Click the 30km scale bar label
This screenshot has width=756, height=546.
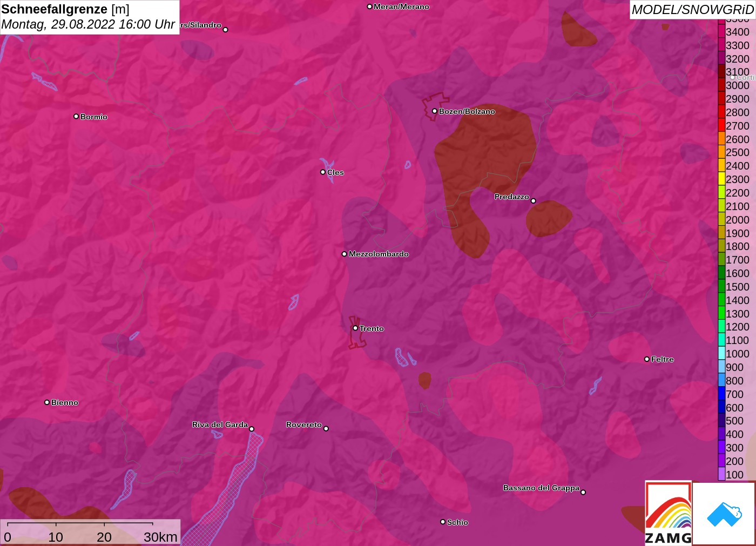[x=160, y=537]
